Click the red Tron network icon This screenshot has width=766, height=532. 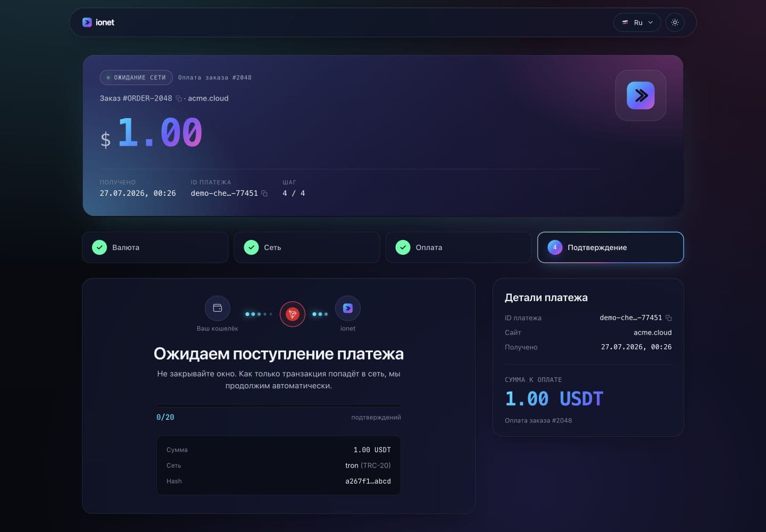pos(292,314)
